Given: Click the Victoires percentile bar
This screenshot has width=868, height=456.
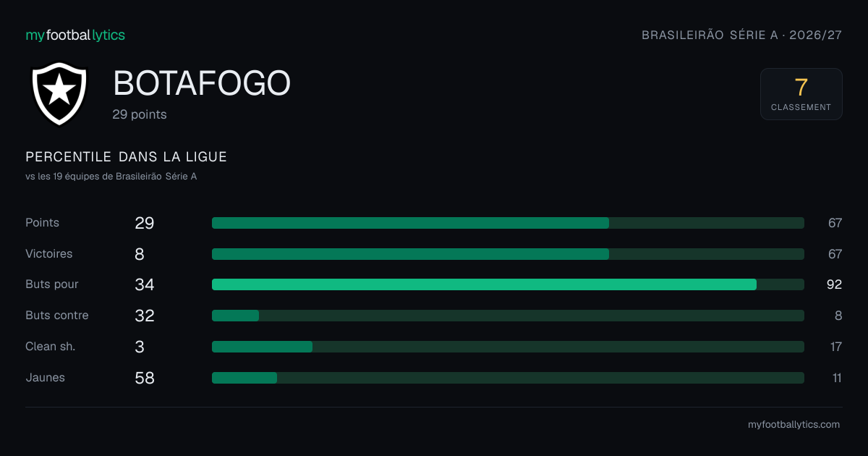Looking at the screenshot, I should click(508, 254).
